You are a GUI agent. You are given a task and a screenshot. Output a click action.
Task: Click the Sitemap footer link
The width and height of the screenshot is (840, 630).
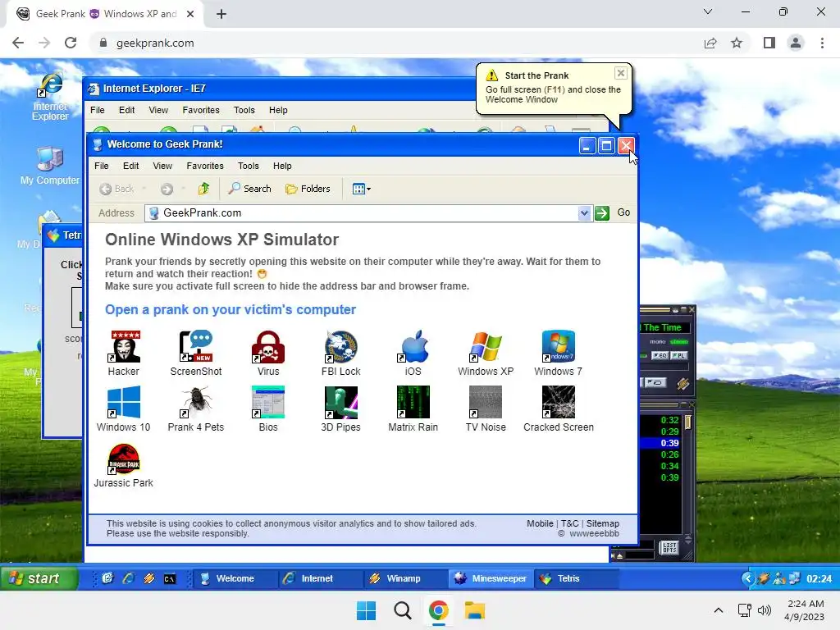pos(603,523)
